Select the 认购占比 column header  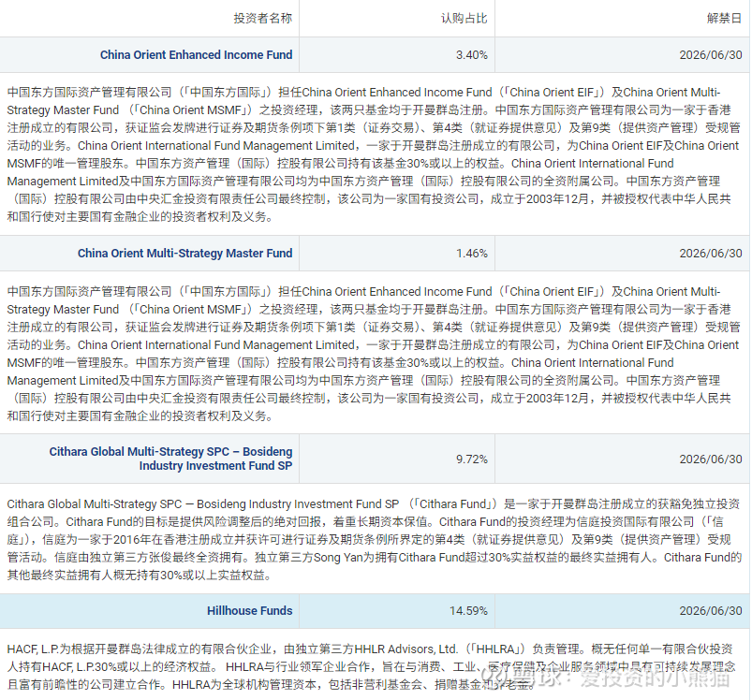[464, 18]
